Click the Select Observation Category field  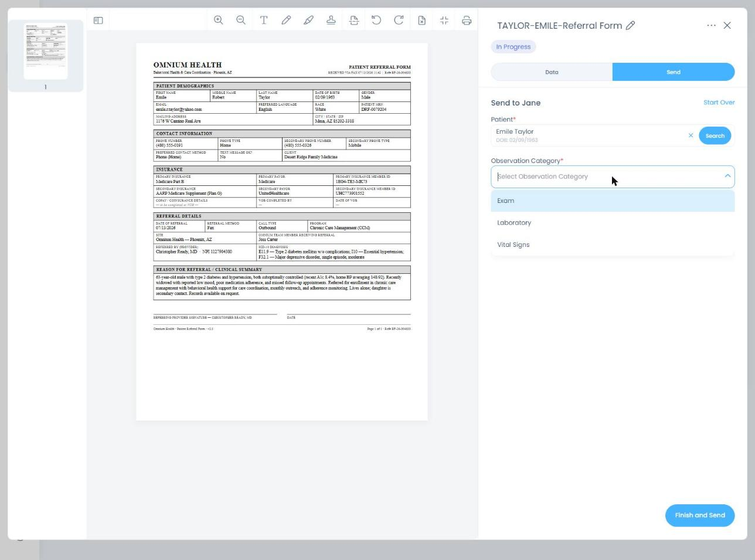click(x=613, y=177)
